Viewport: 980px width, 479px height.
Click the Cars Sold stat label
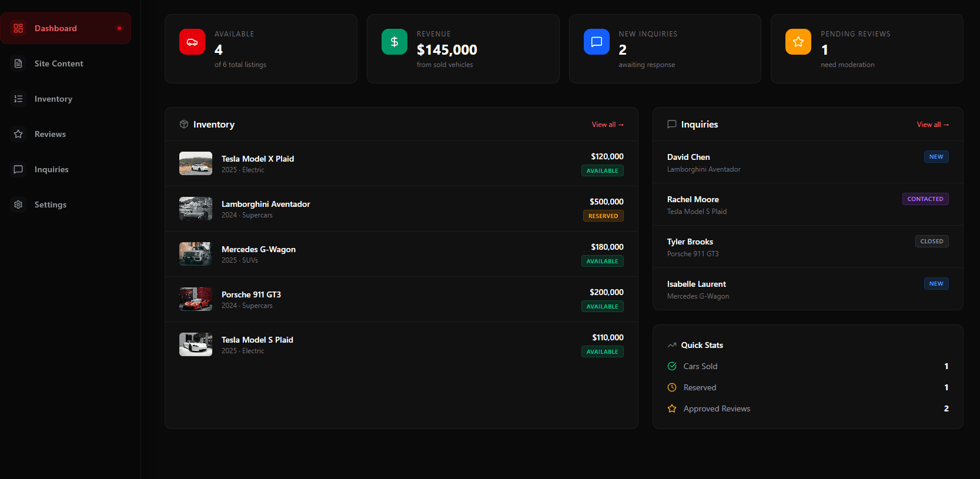[x=700, y=366]
